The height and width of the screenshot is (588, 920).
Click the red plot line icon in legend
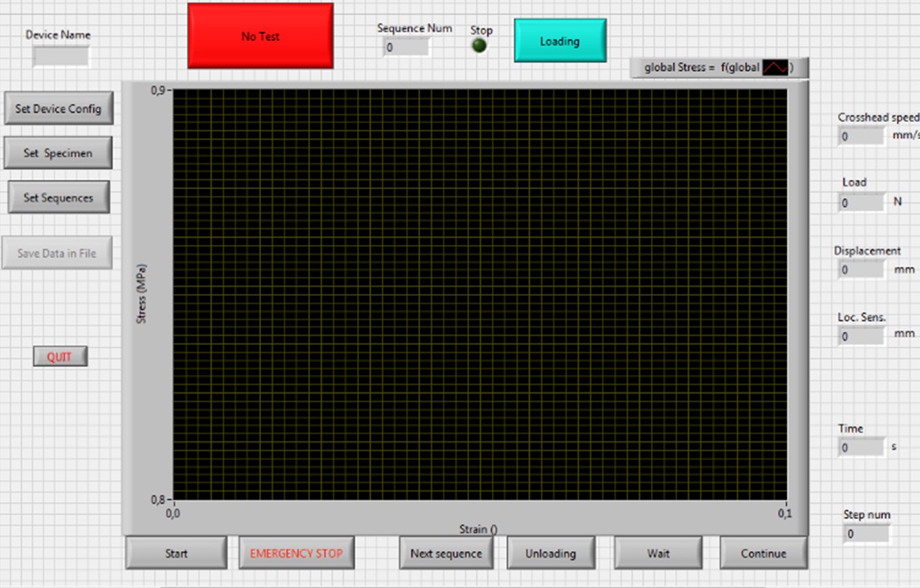(x=775, y=68)
